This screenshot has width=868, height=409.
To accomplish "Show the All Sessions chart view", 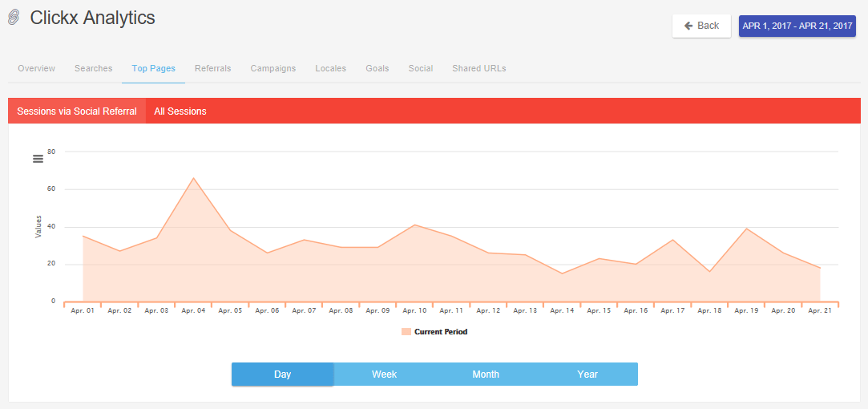I will click(180, 111).
